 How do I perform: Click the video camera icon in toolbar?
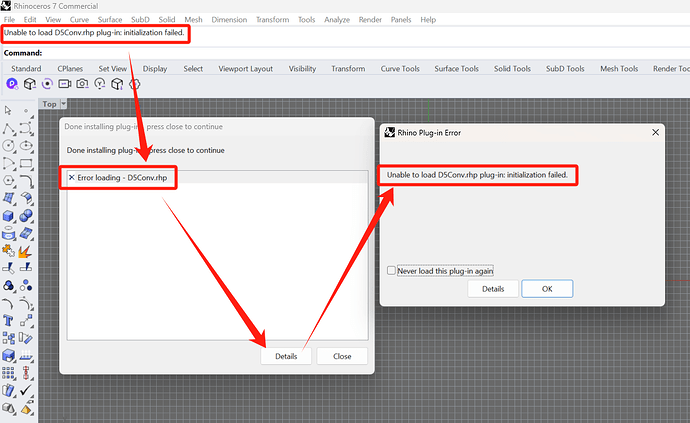pos(65,84)
